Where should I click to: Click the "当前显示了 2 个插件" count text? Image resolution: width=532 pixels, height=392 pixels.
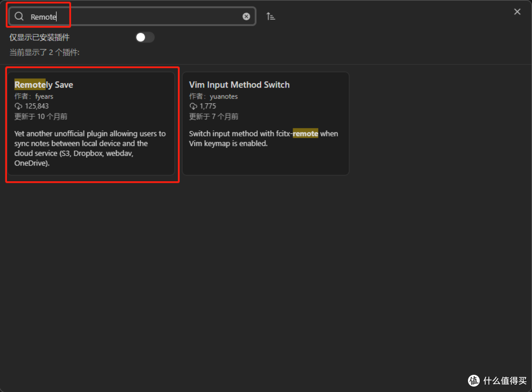coord(44,52)
